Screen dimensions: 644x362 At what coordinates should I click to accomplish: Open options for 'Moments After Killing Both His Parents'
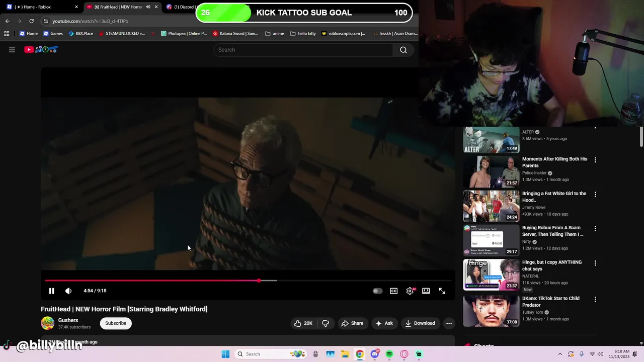tap(595, 160)
